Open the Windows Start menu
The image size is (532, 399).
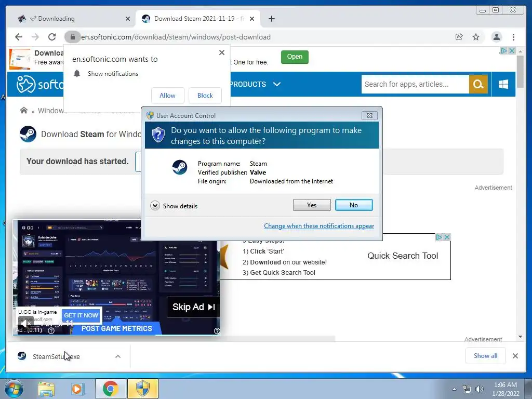[x=14, y=389]
